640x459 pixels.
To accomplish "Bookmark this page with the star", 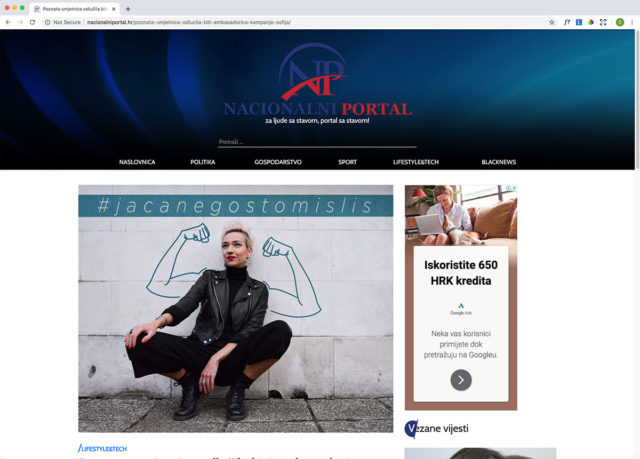I will click(x=552, y=22).
